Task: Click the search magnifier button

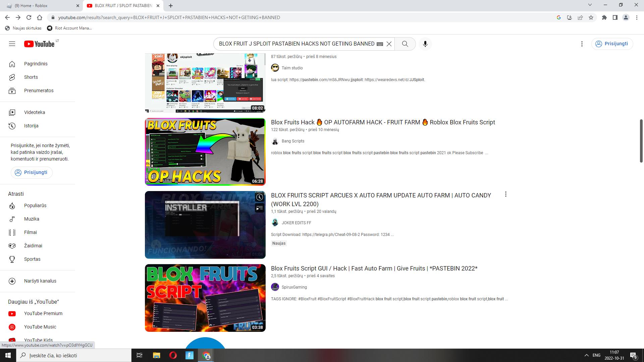Action: 405,44
